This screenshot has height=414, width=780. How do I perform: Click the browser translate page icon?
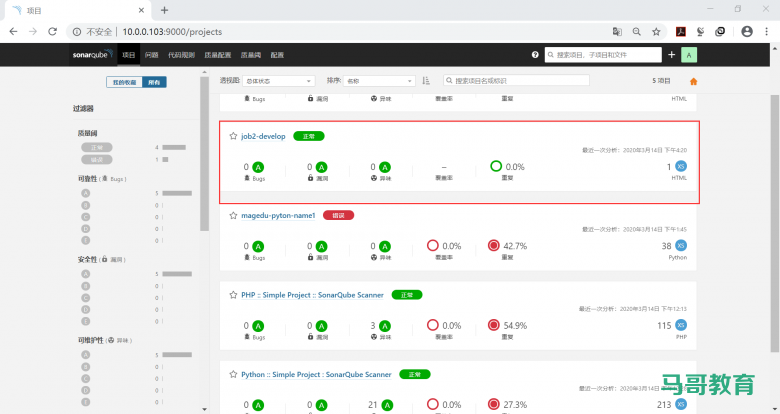tap(617, 31)
